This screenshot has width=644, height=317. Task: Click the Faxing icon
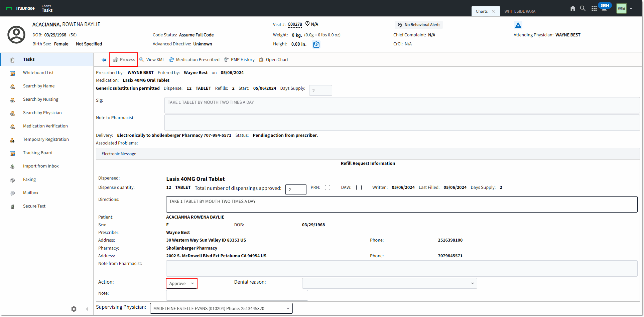(12, 180)
